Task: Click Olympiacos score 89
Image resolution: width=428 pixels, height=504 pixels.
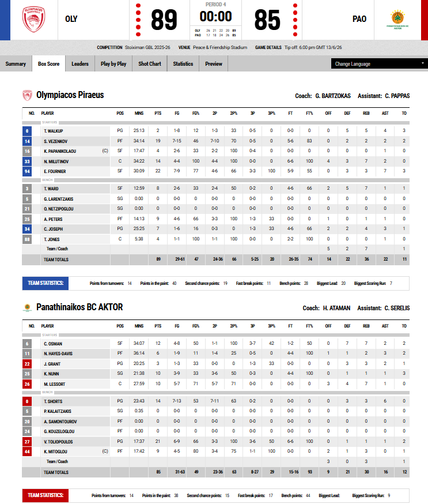Action: [164, 20]
